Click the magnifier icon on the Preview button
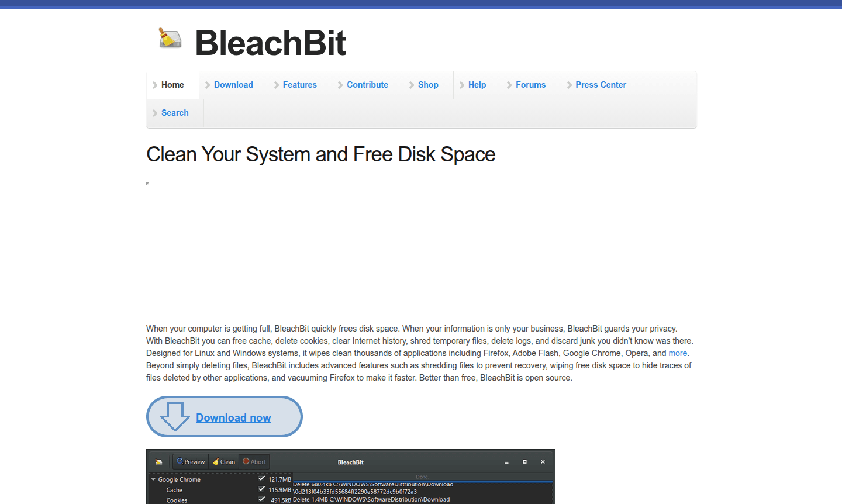Image resolution: width=842 pixels, height=504 pixels. tap(180, 461)
